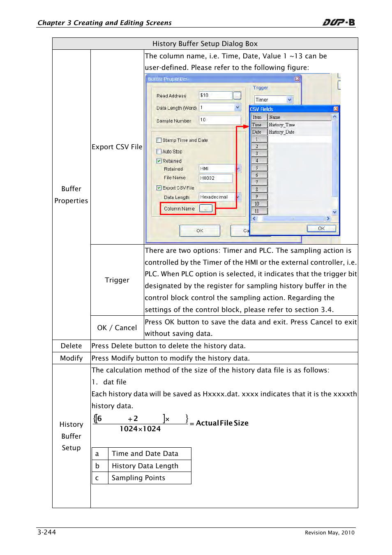Click the page number 3-244
The image size is (392, 555).
[47, 532]
